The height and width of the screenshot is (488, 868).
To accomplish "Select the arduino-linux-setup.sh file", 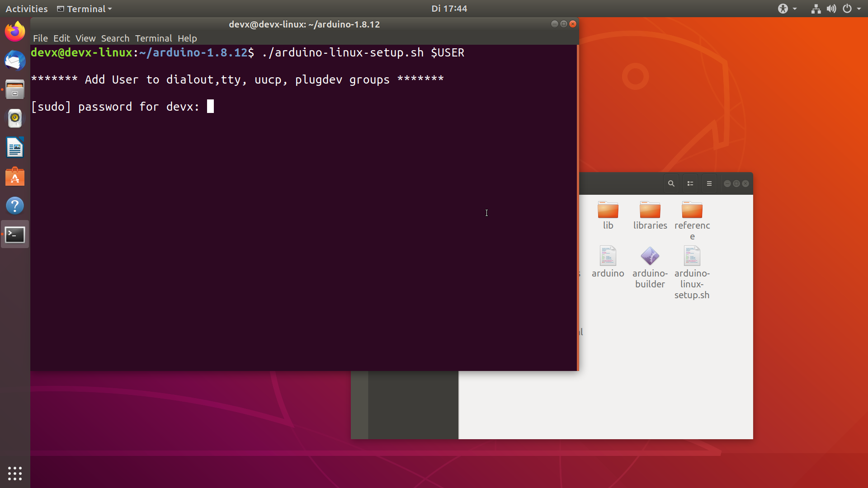I will (692, 272).
